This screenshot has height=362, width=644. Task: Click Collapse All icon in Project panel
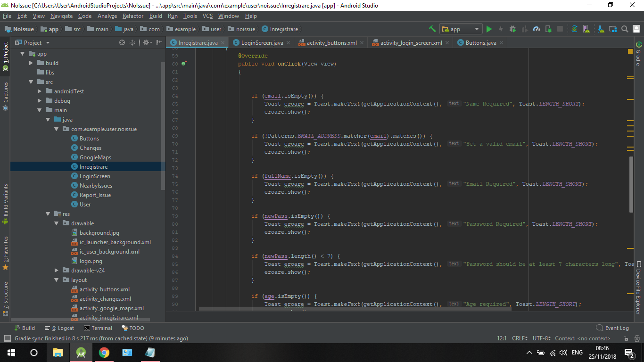pos(132,42)
